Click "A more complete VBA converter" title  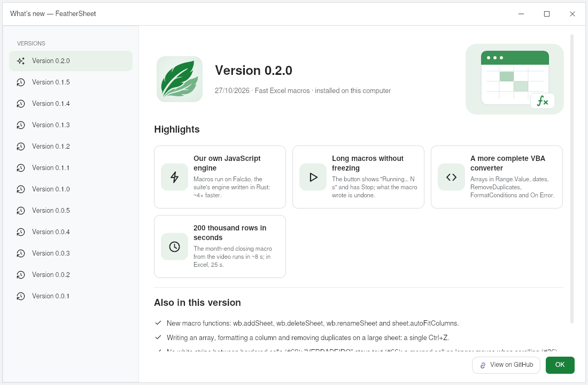coord(508,163)
